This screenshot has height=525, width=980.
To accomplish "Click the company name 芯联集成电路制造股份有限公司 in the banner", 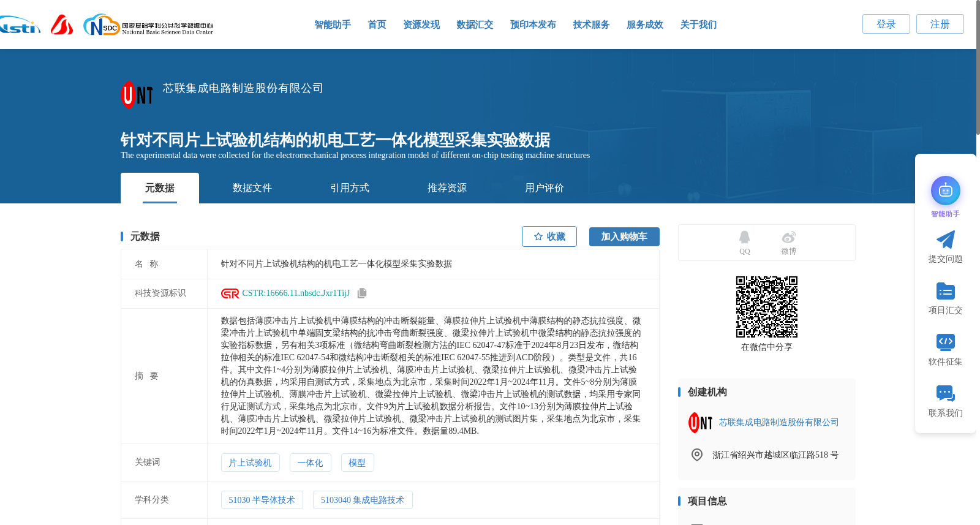I will [243, 88].
